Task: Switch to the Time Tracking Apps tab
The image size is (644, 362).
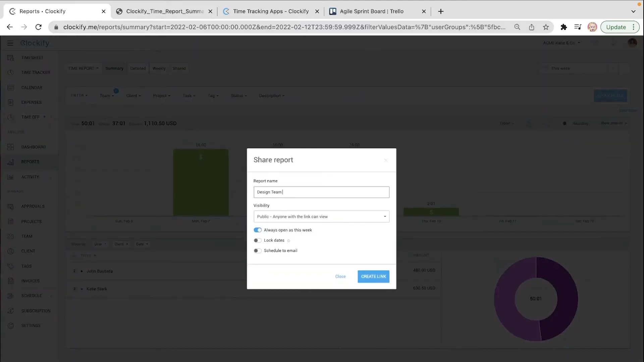Action: coord(270,11)
